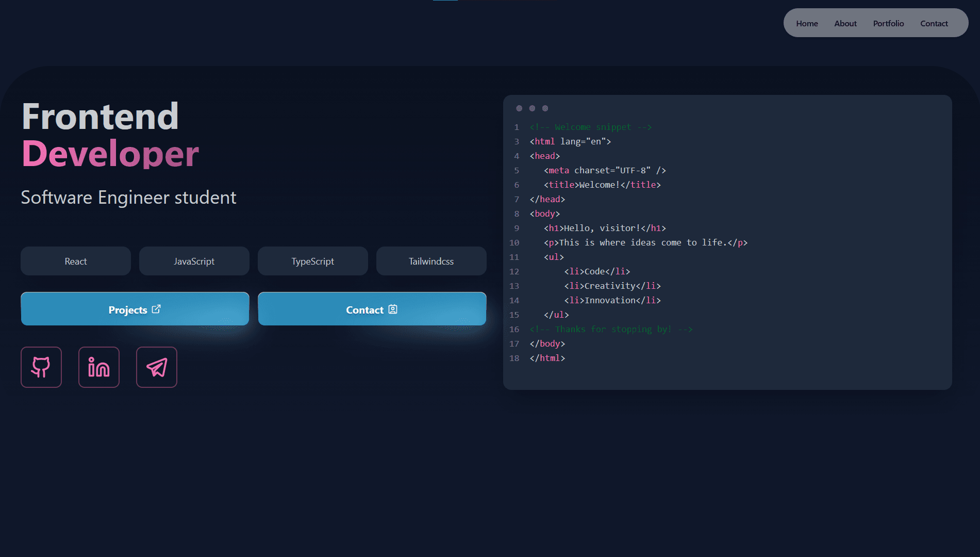Click external-link icon inside Projects button
This screenshot has width=980, height=557.
(156, 309)
